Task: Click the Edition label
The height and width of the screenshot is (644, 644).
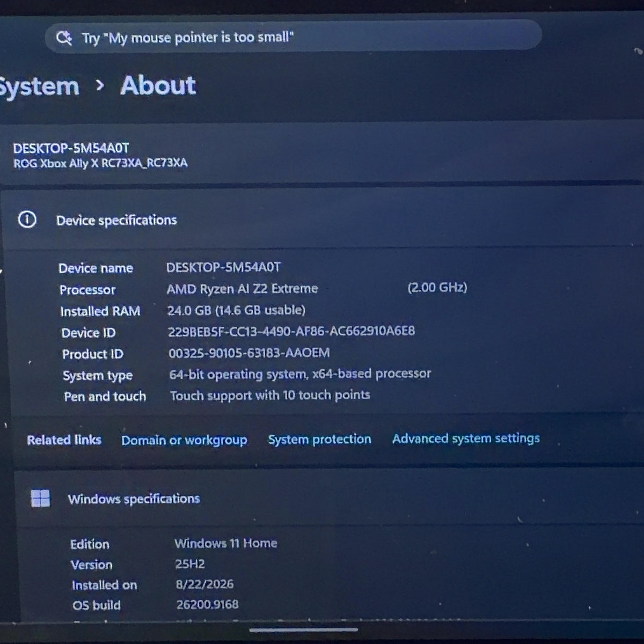Action: pos(90,544)
